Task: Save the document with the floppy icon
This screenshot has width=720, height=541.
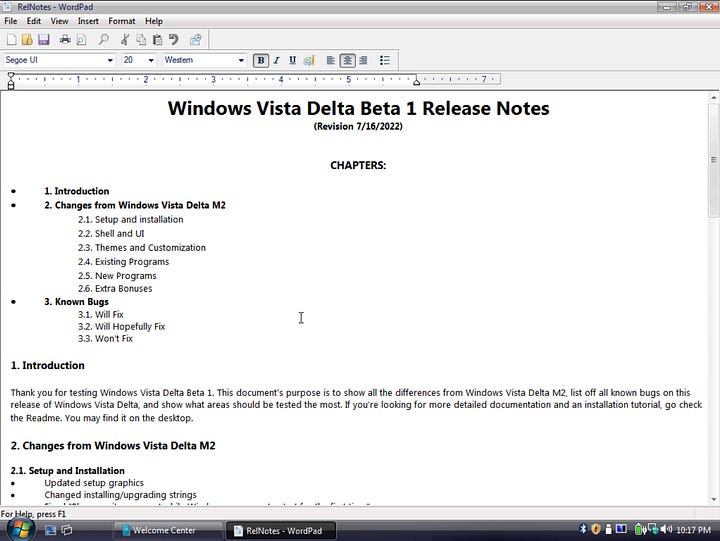Action: coord(44,40)
